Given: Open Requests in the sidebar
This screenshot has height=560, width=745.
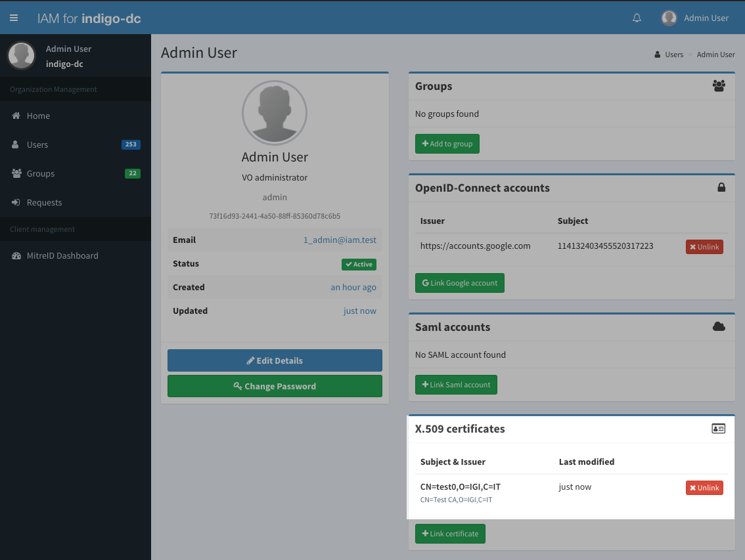Looking at the screenshot, I should pos(44,203).
